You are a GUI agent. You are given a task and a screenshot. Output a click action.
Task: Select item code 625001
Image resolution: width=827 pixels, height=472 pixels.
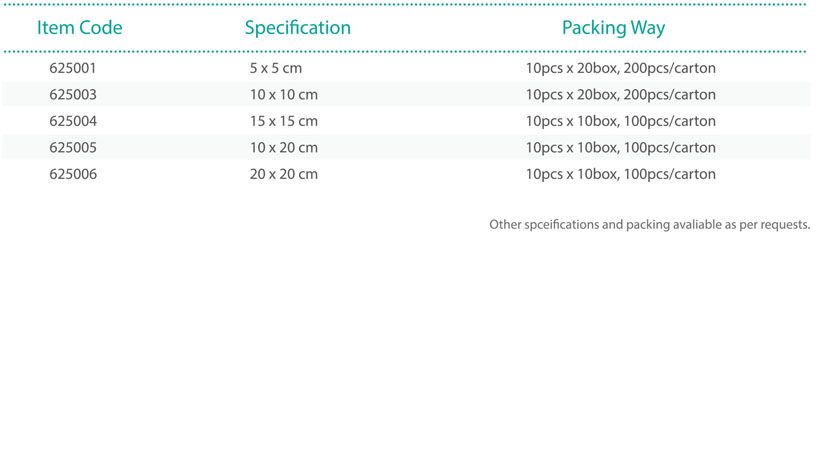(x=73, y=69)
